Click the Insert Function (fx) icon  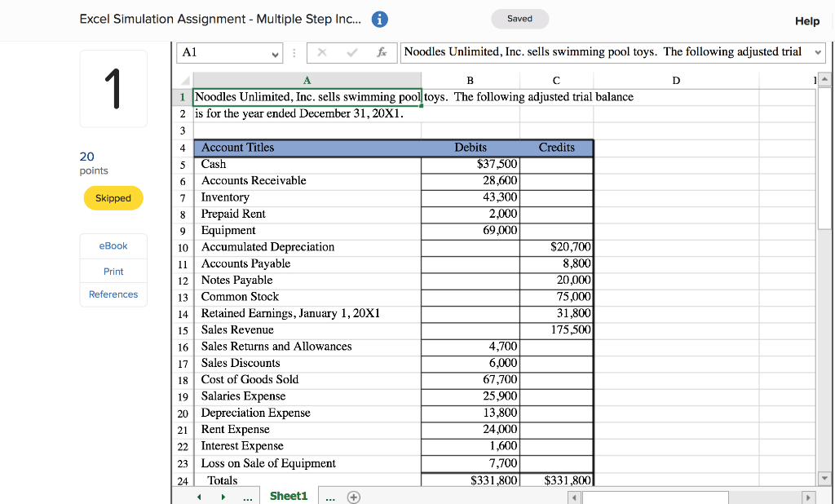[383, 51]
